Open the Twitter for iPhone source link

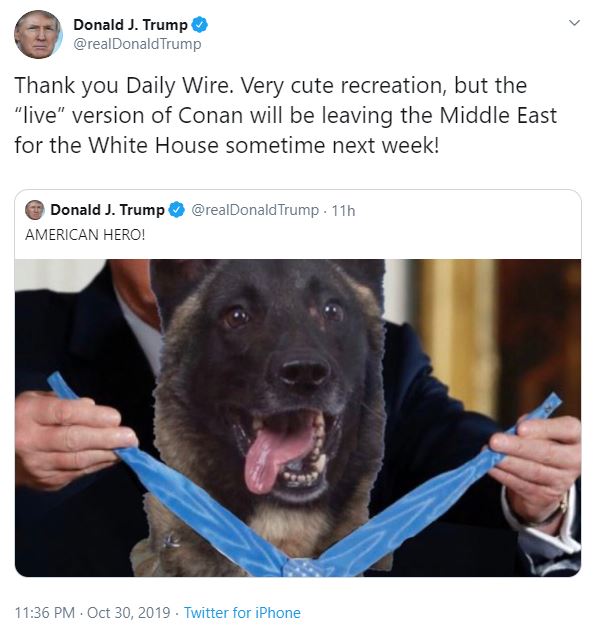tap(242, 612)
